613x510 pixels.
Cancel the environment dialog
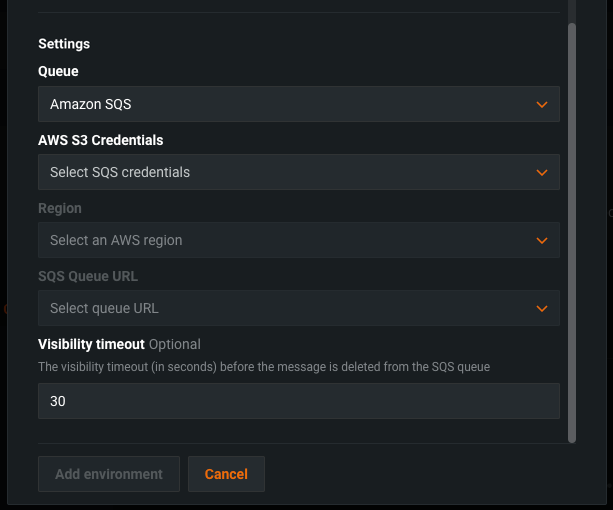pos(226,474)
